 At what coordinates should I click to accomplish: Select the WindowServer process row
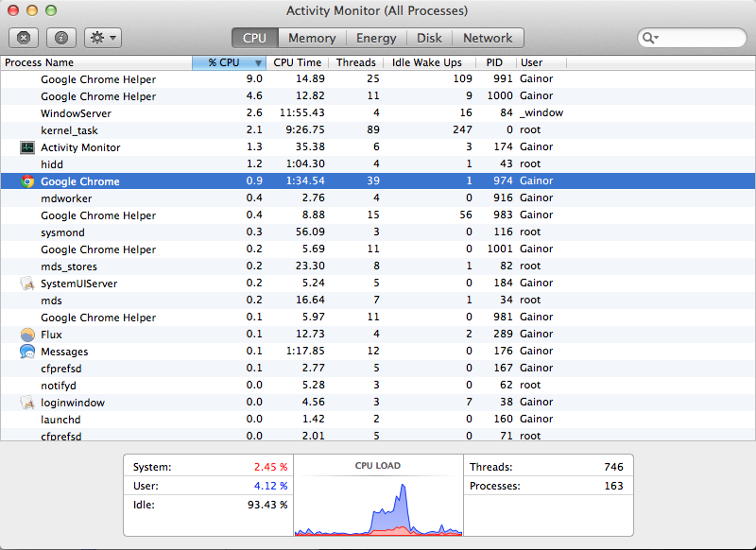378,113
